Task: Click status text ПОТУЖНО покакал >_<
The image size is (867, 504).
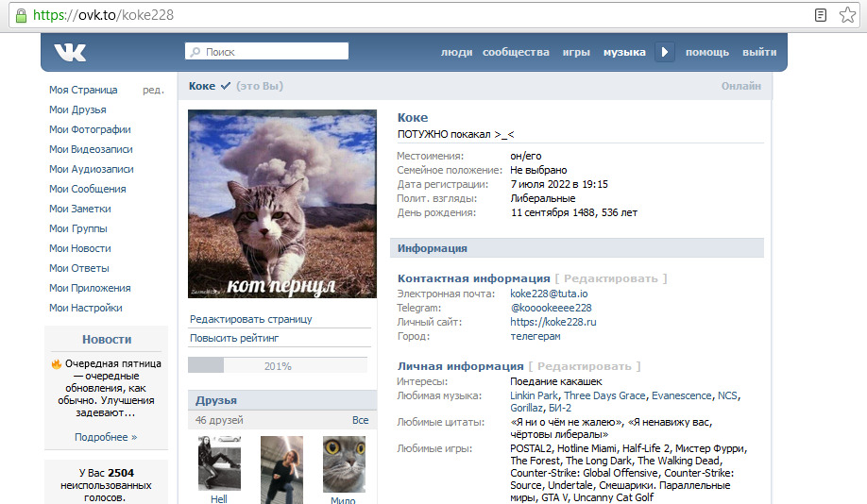Action: coord(455,134)
